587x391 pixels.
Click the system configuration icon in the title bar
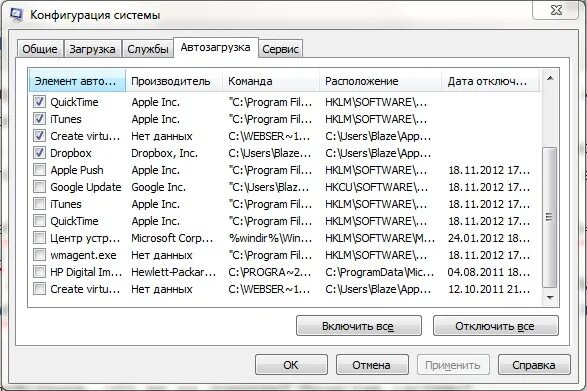16,14
